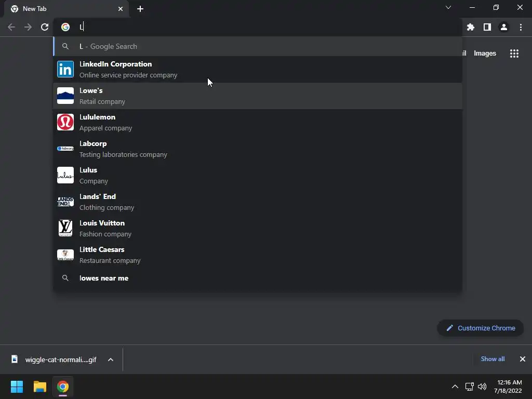Show hidden system tray icons
Screen dimensions: 532x399
coord(455,387)
